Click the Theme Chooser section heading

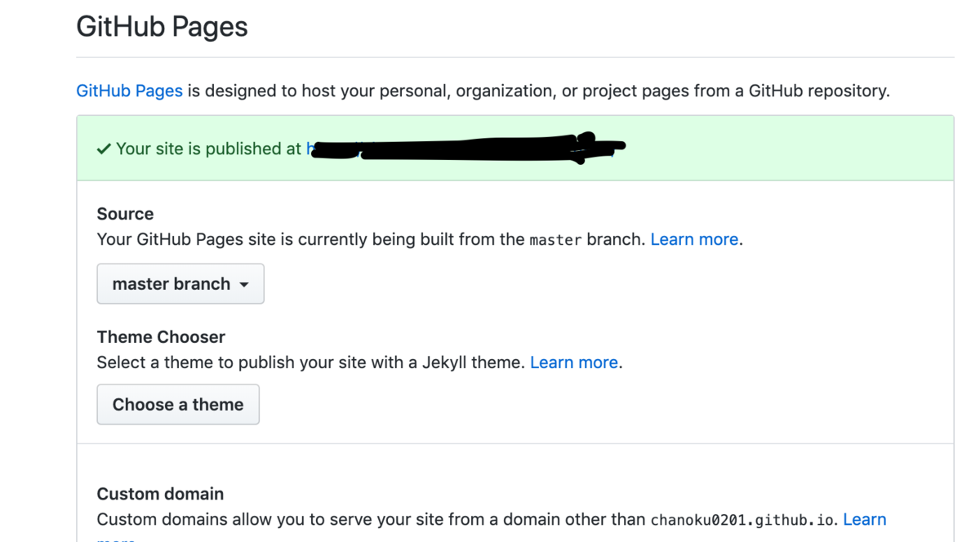pos(161,337)
